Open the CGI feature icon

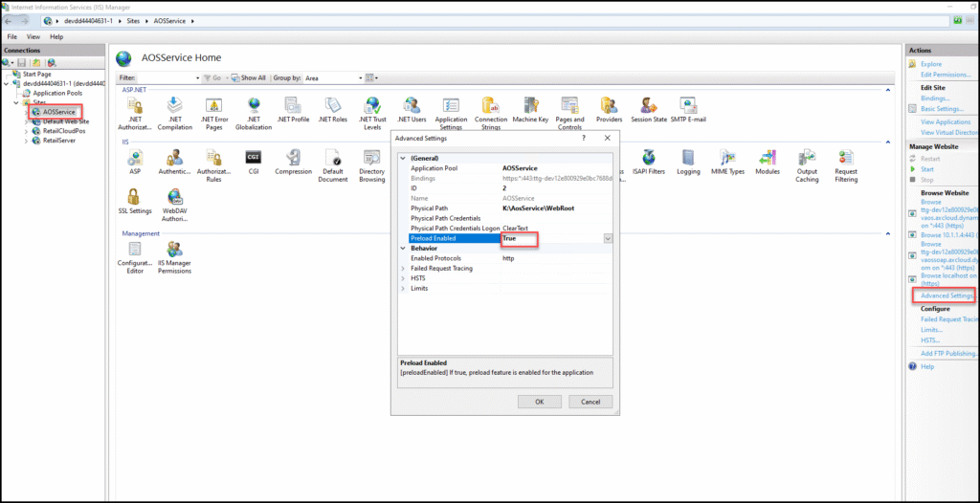[254, 162]
